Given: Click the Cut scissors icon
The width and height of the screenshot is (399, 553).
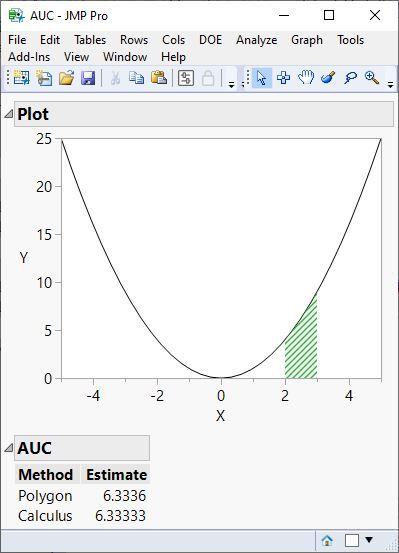Looking at the screenshot, I should [x=115, y=78].
